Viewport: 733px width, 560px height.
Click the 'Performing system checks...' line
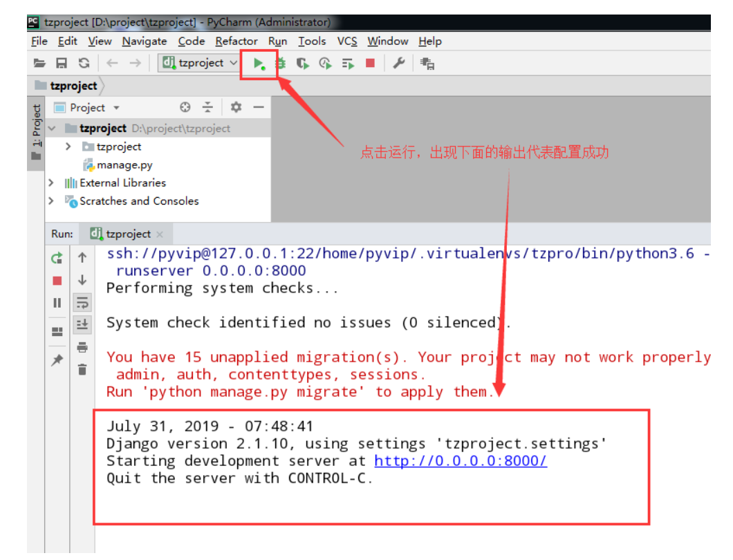point(222,288)
